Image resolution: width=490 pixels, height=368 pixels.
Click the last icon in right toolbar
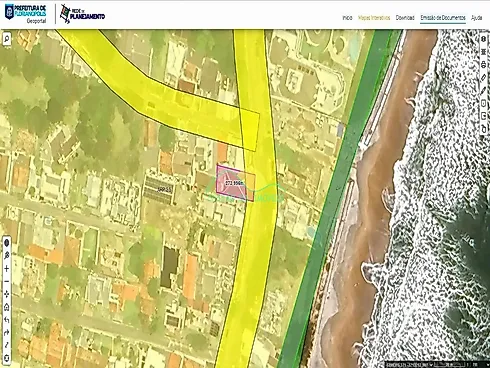[484, 129]
